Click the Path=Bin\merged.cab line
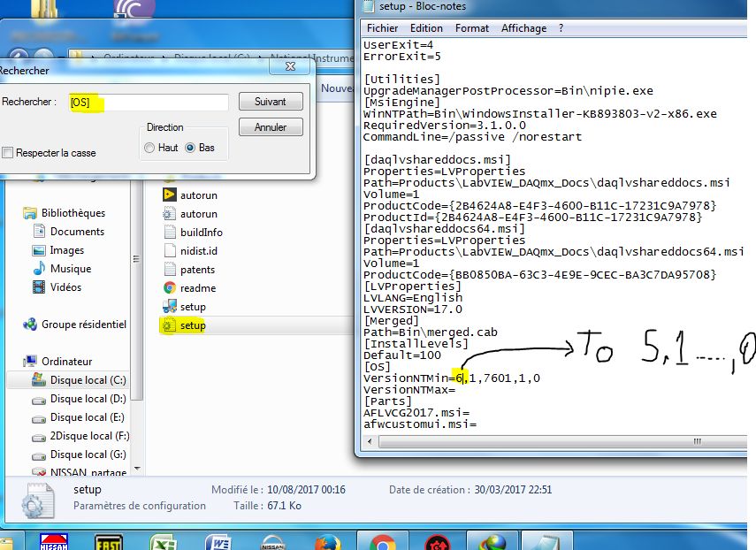This screenshot has height=550, width=756. click(431, 332)
